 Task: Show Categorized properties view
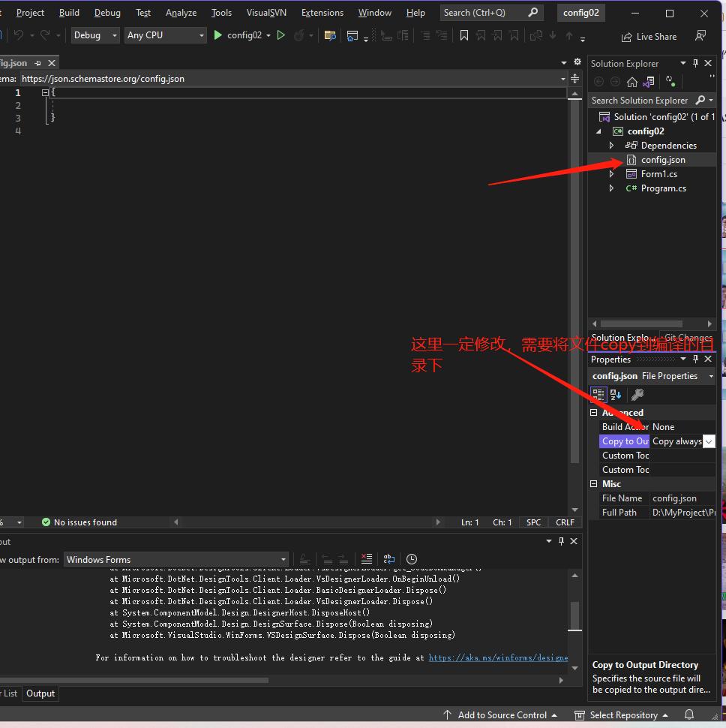598,395
